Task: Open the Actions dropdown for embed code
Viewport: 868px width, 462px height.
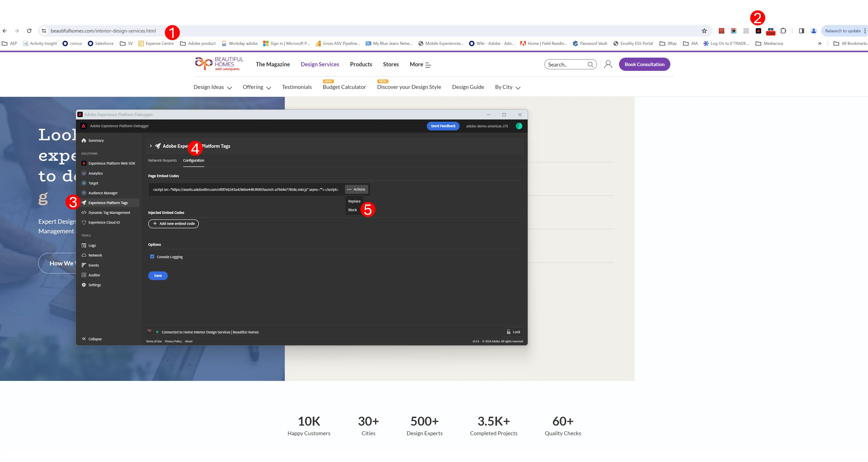Action: click(x=356, y=189)
